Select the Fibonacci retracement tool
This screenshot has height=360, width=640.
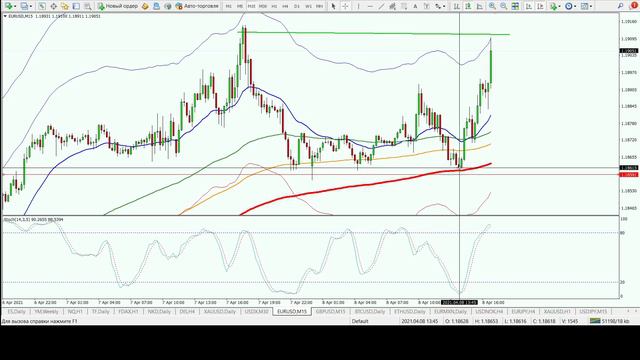click(404, 6)
